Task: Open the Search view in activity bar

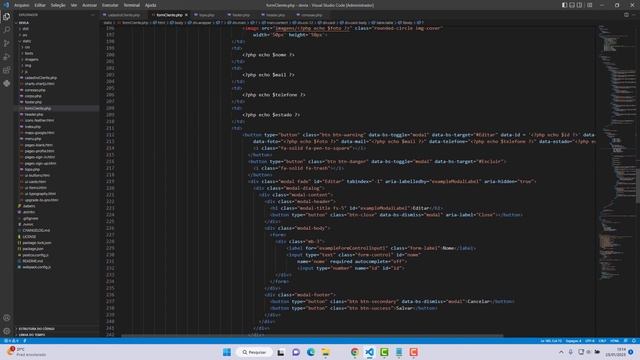Action: [x=7, y=30]
